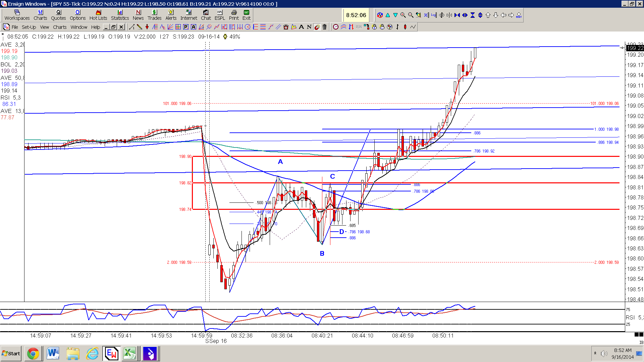Viewport: 644px width, 362px height.
Task: Open the News window
Action: pyautogui.click(x=138, y=15)
